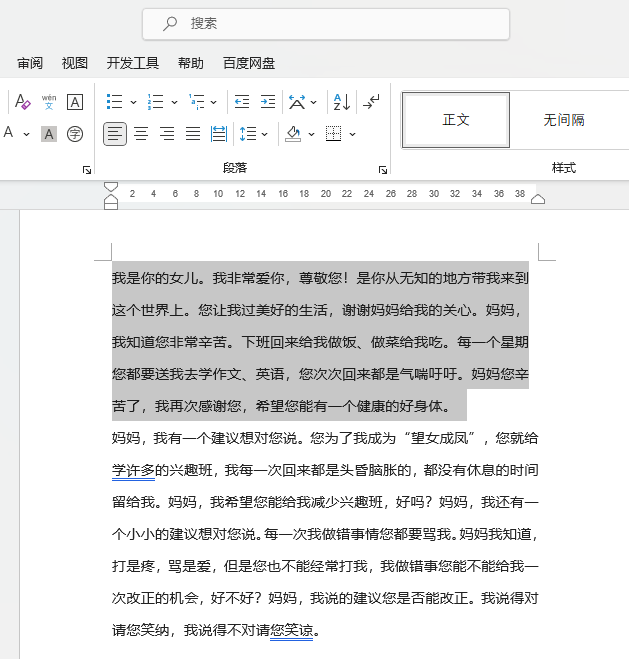Open the Phonetic Guide (wén) tool

pyautogui.click(x=49, y=102)
